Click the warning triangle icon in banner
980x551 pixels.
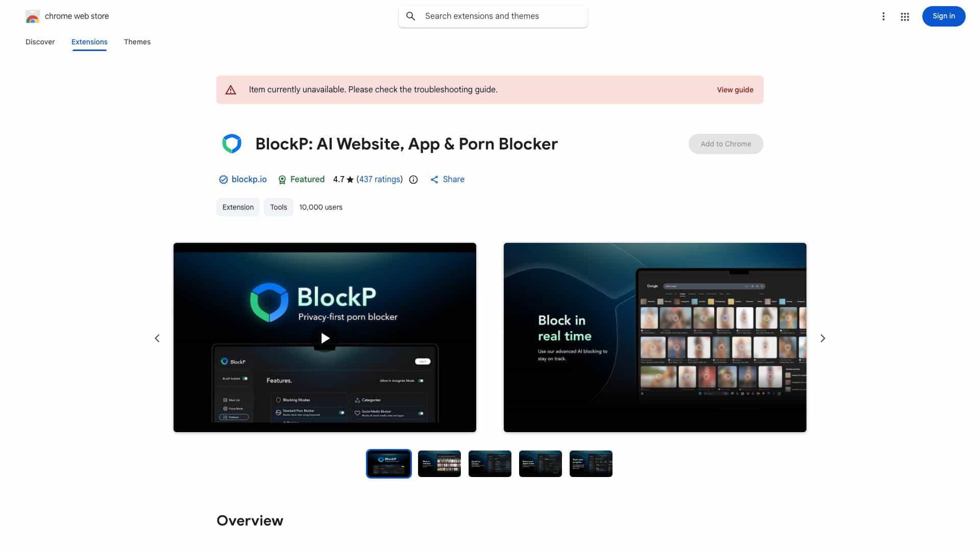[231, 90]
